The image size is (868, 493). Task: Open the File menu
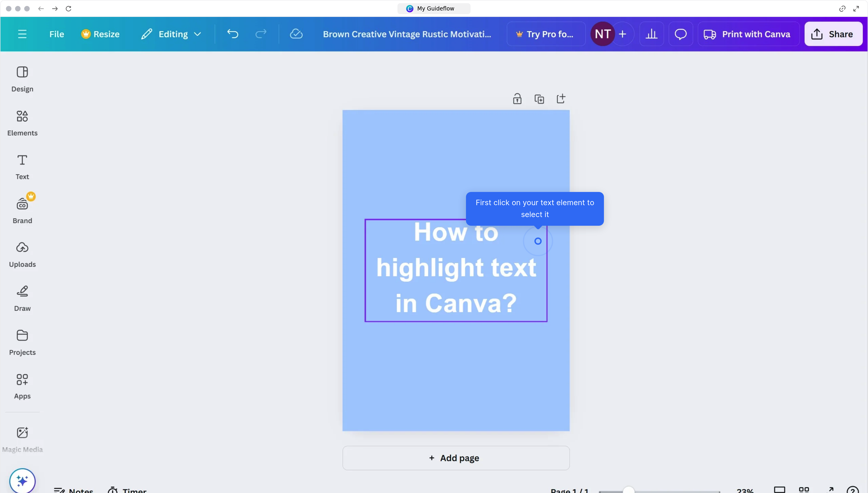[56, 34]
